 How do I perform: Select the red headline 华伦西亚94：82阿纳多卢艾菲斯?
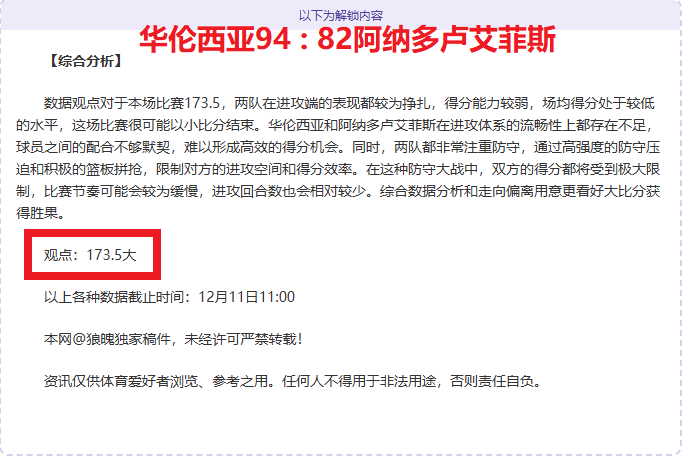347,39
